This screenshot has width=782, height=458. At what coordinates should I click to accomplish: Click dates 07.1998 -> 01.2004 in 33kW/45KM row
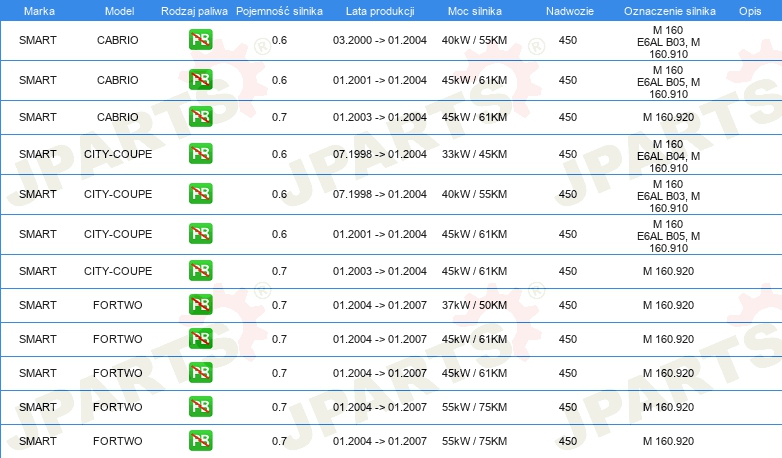[380, 154]
